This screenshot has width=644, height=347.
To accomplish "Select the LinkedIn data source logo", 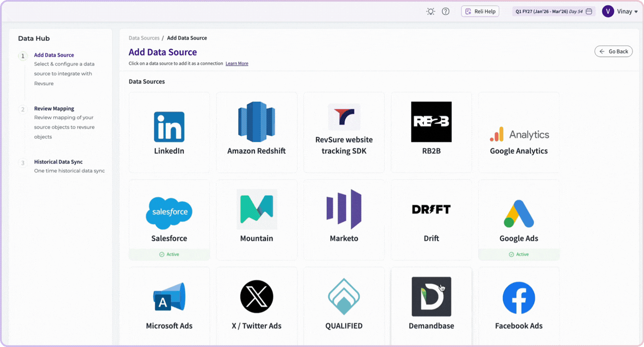I will 169,127.
